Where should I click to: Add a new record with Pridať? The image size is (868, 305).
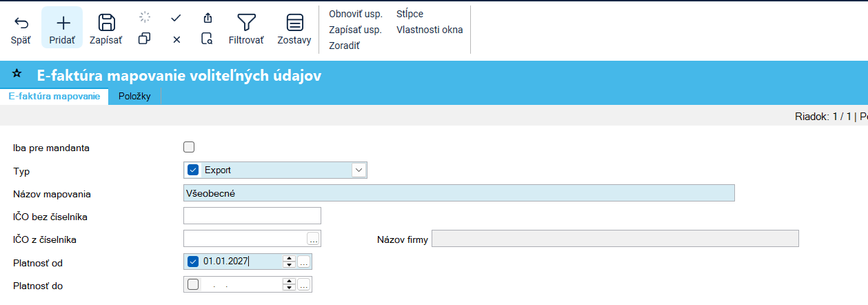(62, 28)
